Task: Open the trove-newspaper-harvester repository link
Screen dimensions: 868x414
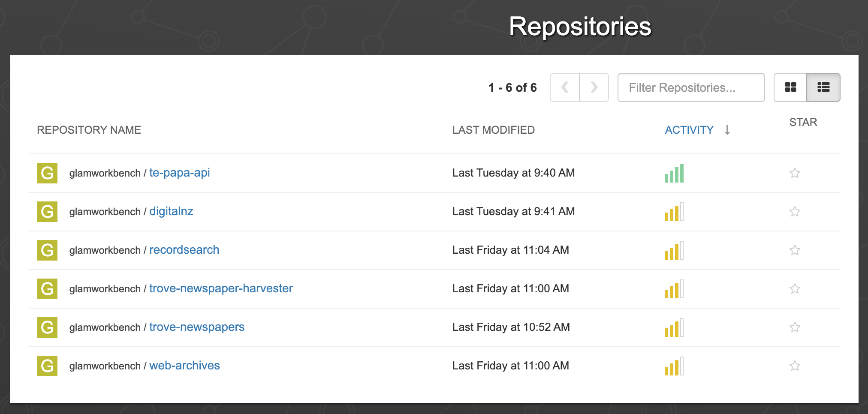Action: coord(221,288)
